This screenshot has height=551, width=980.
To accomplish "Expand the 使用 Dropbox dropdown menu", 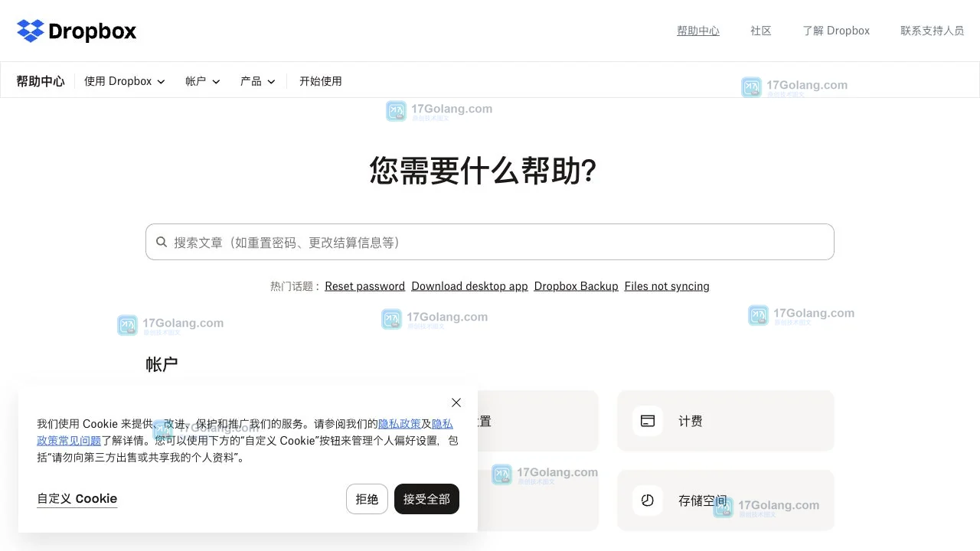I will click(125, 81).
